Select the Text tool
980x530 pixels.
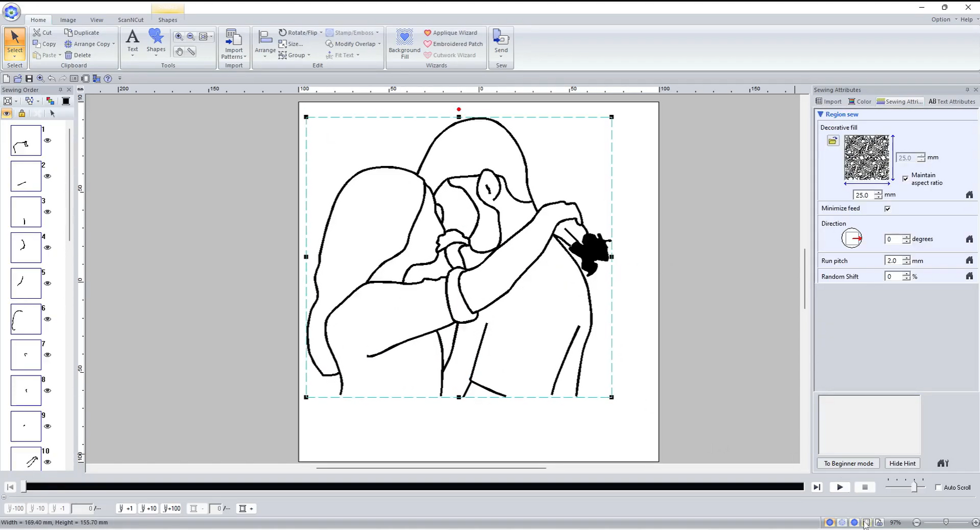[132, 41]
